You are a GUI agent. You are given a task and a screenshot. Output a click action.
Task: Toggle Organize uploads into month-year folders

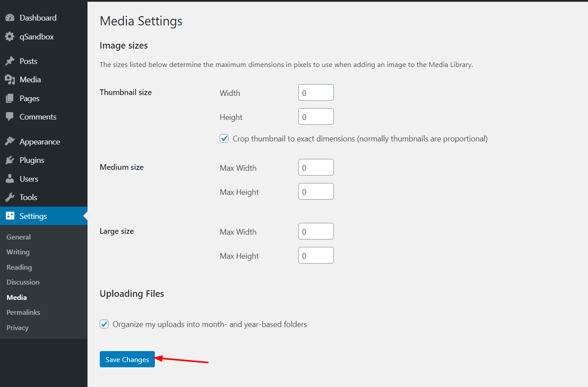[104, 324]
